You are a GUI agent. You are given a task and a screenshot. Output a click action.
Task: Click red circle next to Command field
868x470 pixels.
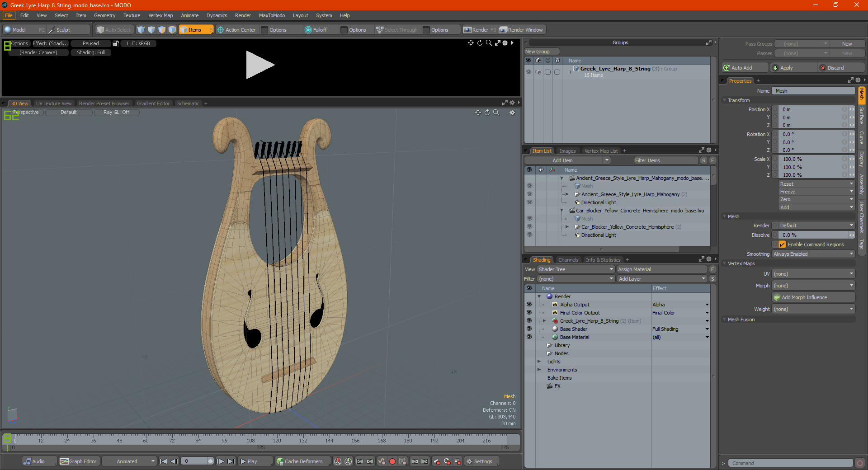tap(860, 463)
